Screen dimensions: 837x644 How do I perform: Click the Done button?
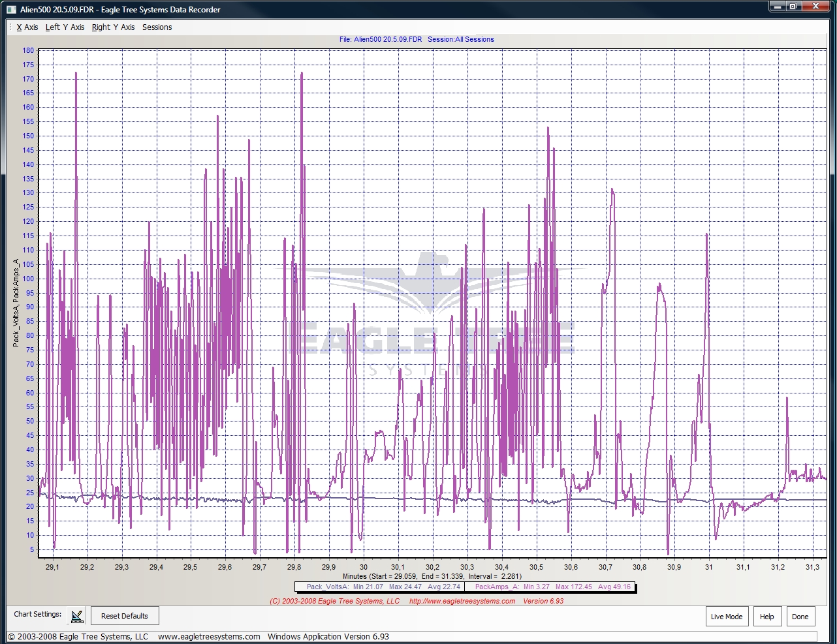pos(800,617)
